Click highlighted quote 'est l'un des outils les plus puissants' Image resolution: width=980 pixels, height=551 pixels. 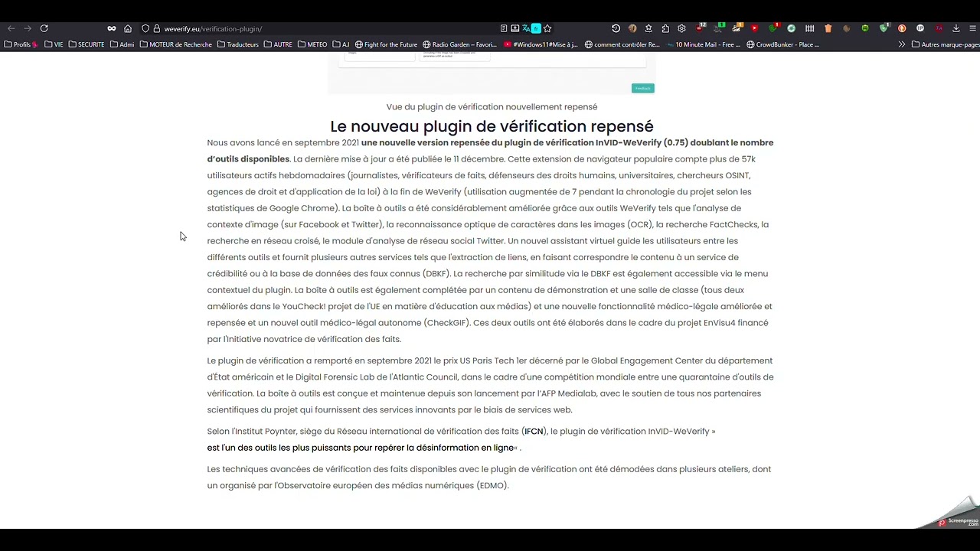pyautogui.click(x=361, y=448)
